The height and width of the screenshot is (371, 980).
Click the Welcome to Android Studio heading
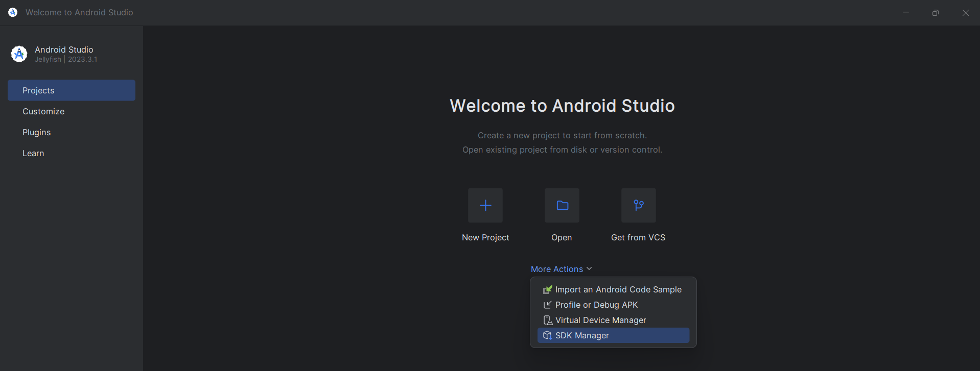(562, 106)
